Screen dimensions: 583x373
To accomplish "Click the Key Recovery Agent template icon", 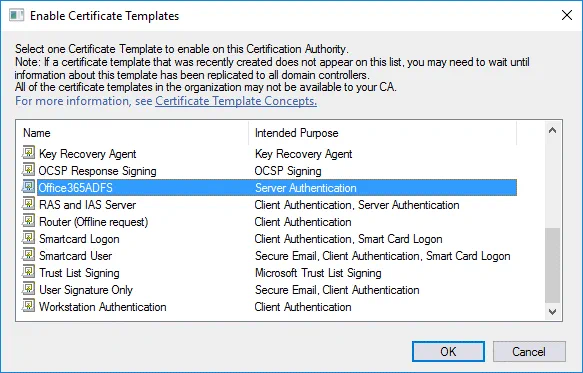I will 28,152.
